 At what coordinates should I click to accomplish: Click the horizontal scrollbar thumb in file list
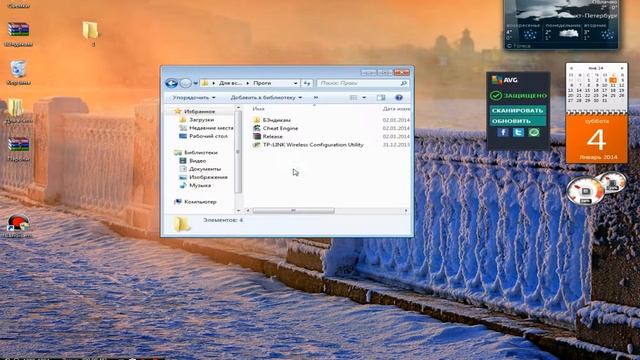pyautogui.click(x=293, y=211)
